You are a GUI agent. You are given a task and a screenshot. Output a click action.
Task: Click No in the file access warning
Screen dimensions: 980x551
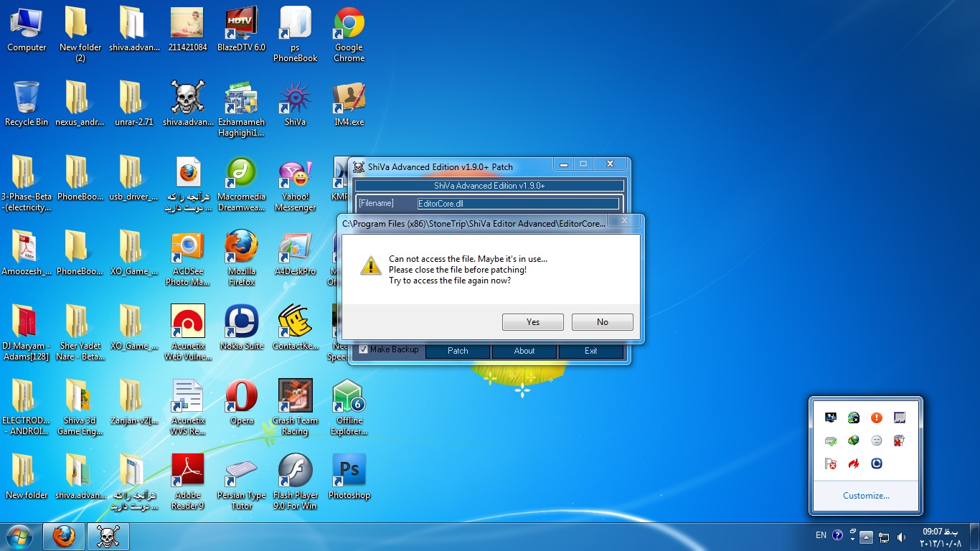pos(602,322)
